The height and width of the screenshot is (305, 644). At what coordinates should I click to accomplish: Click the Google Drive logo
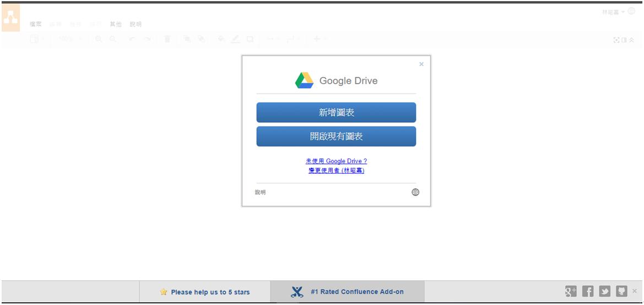[x=304, y=80]
